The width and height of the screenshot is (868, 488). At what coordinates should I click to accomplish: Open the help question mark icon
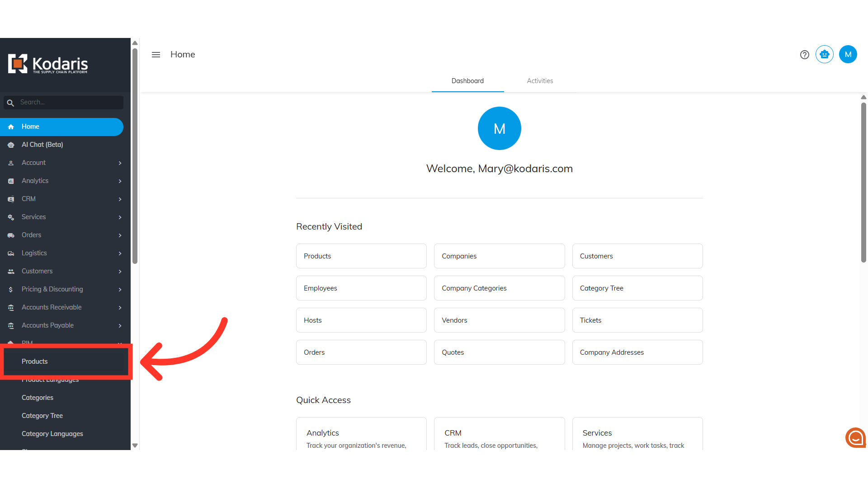[x=804, y=55]
